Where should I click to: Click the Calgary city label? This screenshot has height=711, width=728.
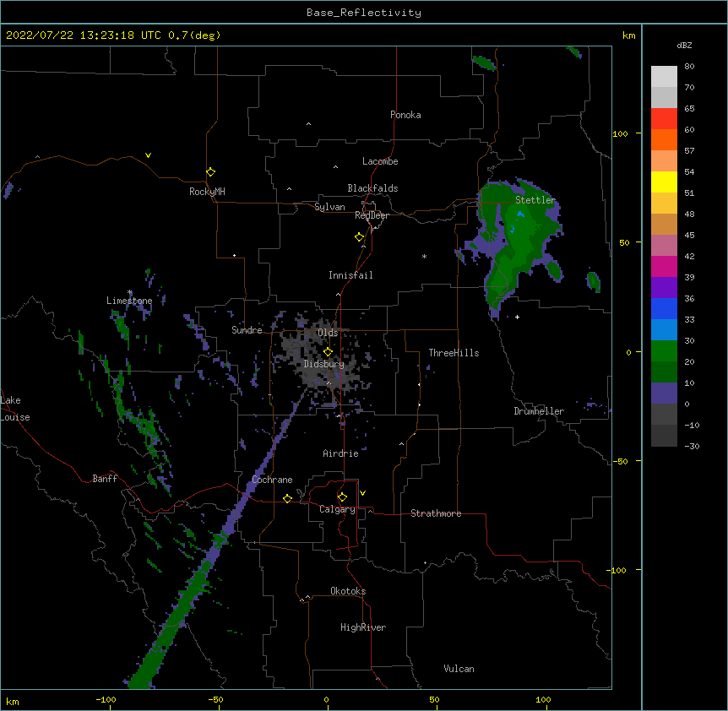pyautogui.click(x=337, y=509)
